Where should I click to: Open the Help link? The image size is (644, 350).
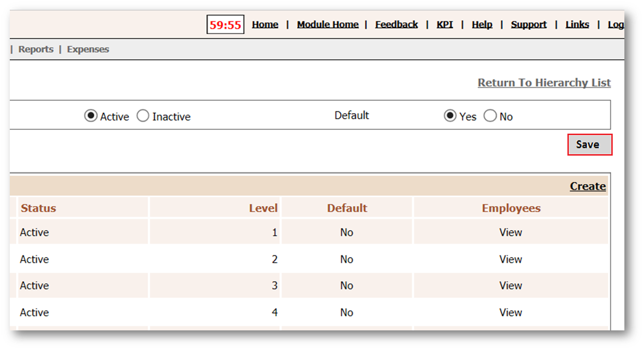pos(482,25)
